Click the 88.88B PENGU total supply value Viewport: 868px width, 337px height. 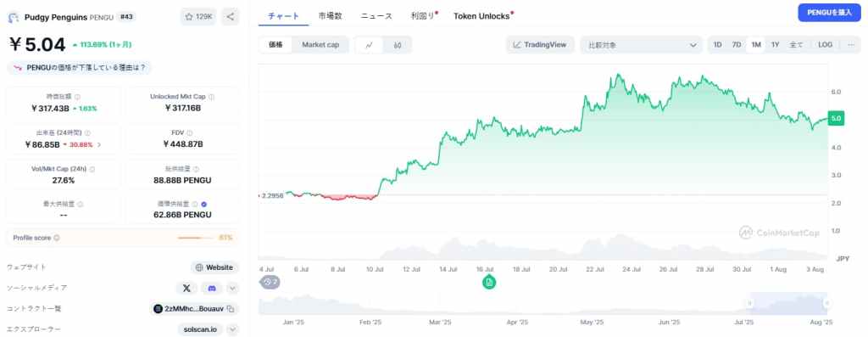[182, 180]
